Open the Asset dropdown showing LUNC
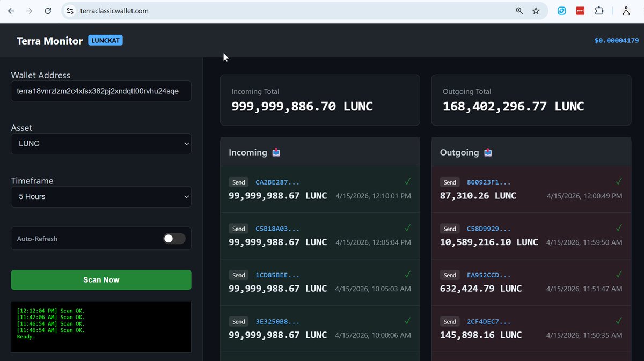Screen dimensions: 644x361 click(101, 144)
